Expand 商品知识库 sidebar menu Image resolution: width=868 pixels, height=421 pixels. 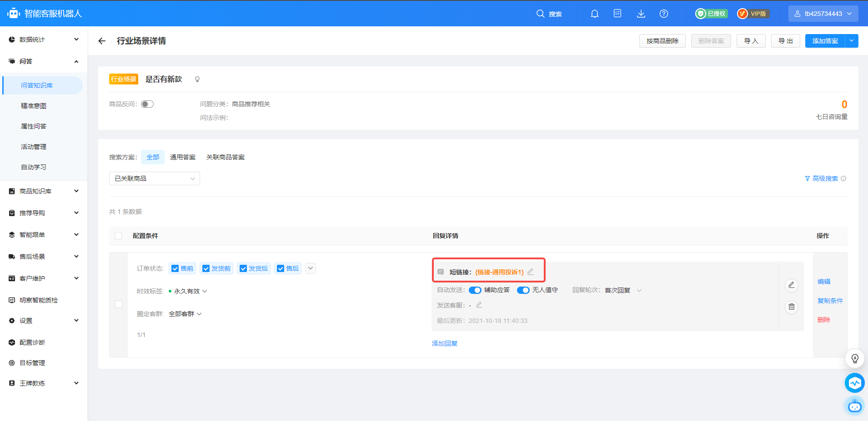(44, 191)
